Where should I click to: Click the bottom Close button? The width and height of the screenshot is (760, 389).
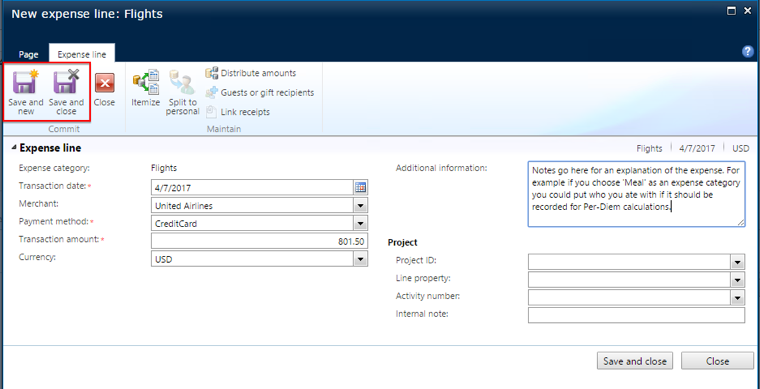coord(717,361)
